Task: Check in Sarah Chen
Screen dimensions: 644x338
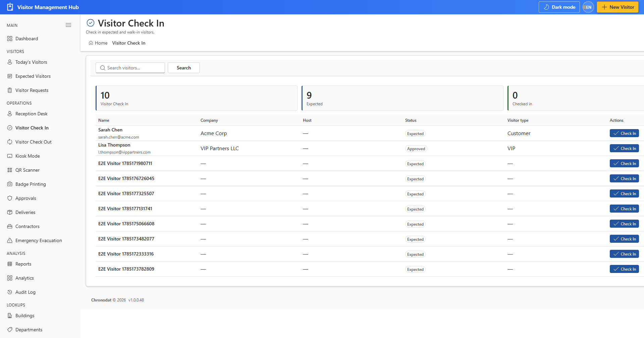Action: coord(624,133)
